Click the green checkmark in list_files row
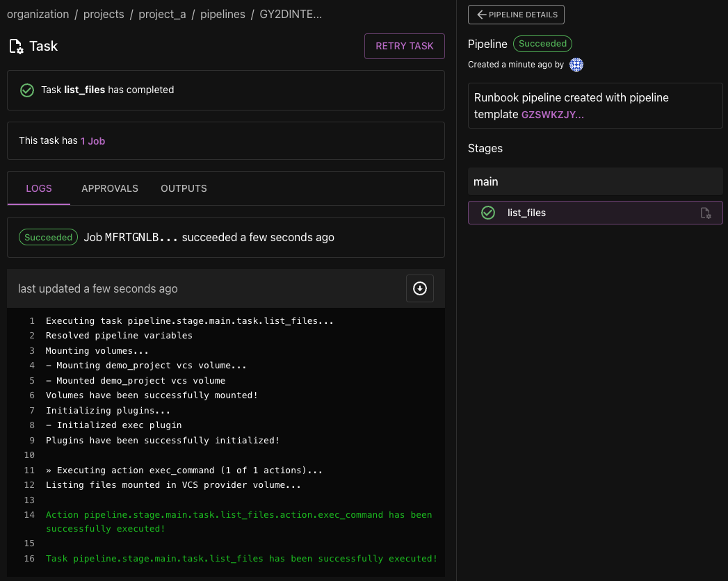This screenshot has width=728, height=581. [x=488, y=213]
